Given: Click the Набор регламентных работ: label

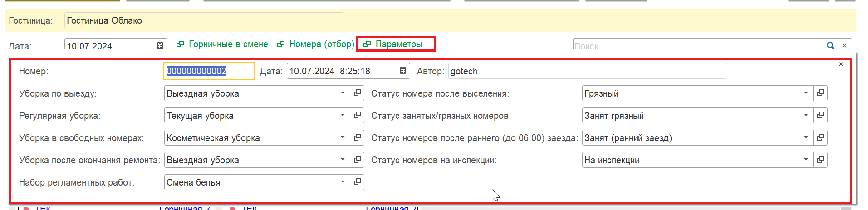Looking at the screenshot, I should pos(77,182).
